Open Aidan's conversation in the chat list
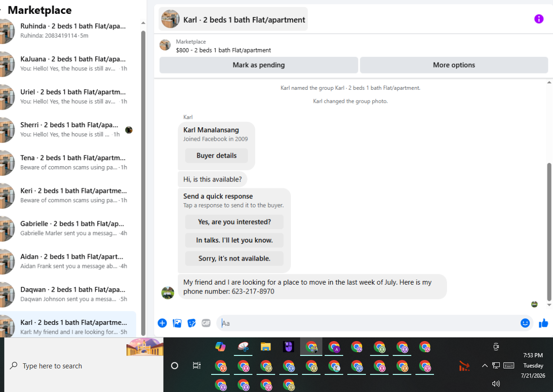The width and height of the screenshot is (553, 392). [68, 261]
